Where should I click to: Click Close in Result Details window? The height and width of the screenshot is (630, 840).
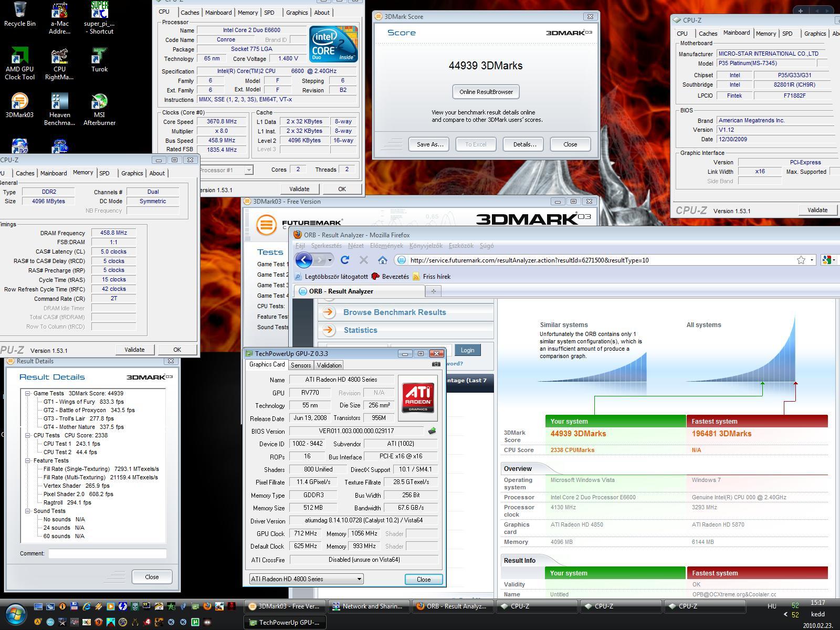tap(152, 577)
